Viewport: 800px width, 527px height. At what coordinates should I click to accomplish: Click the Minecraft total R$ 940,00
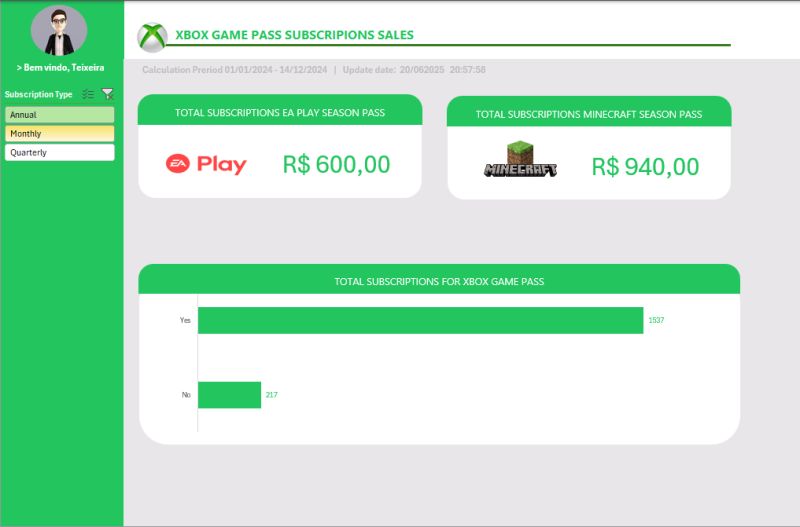click(645, 167)
